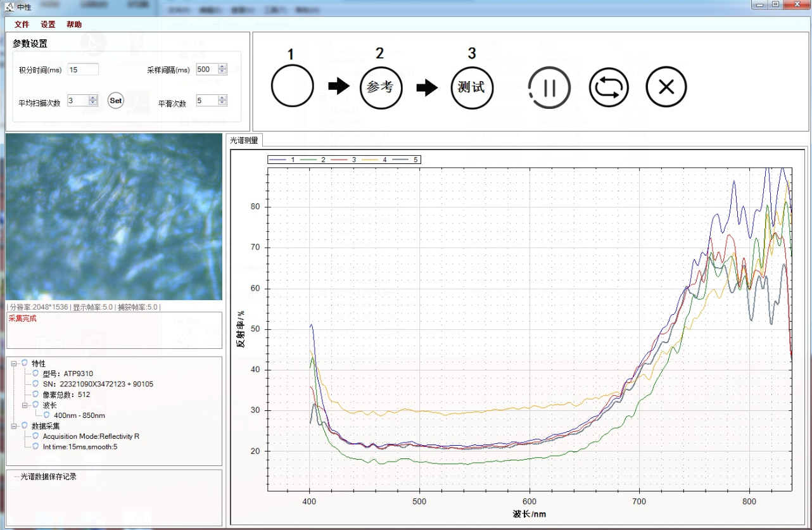812x530 pixels.
Task: Click the 平滑次数 value field showing 5
Action: click(x=206, y=101)
